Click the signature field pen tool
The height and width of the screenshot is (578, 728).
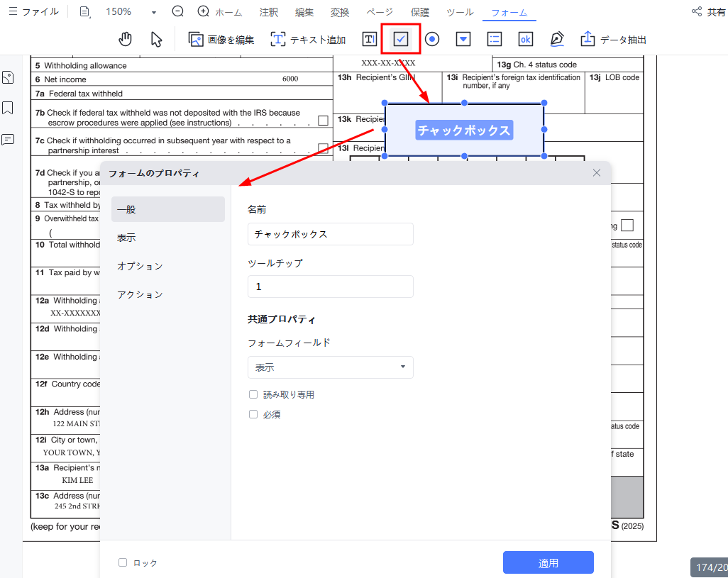[x=557, y=39]
